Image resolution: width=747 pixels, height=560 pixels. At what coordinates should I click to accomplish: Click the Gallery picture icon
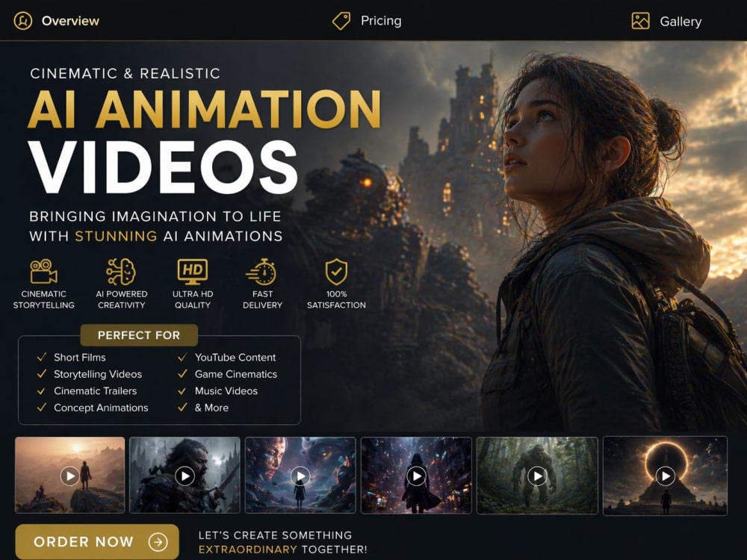pos(640,21)
